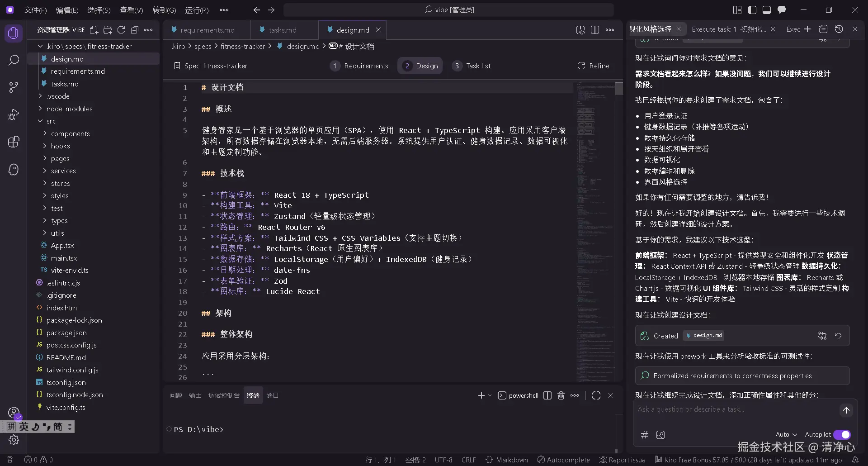This screenshot has width=868, height=466.
Task: Kill the terminal with trash icon
Action: pyautogui.click(x=561, y=395)
